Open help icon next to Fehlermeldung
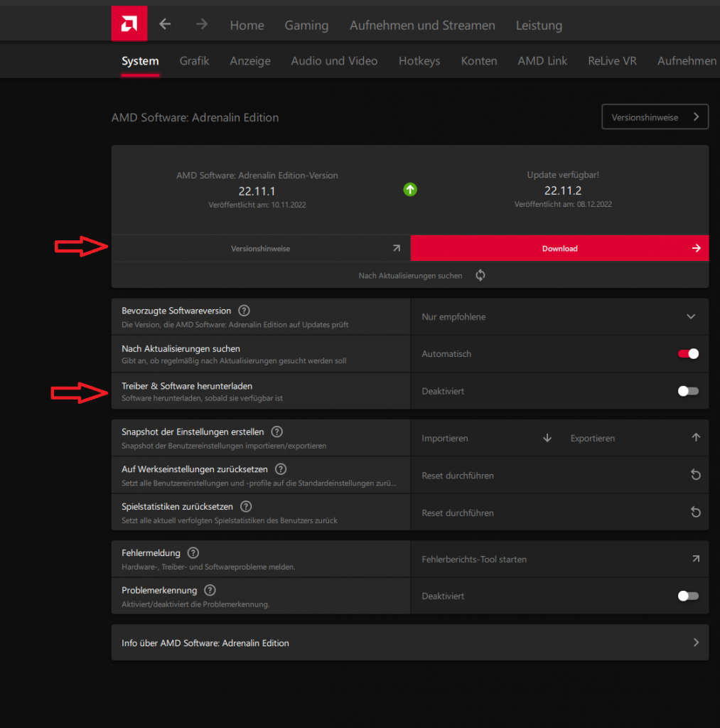Screen dimensions: 720x728 (x=193, y=553)
